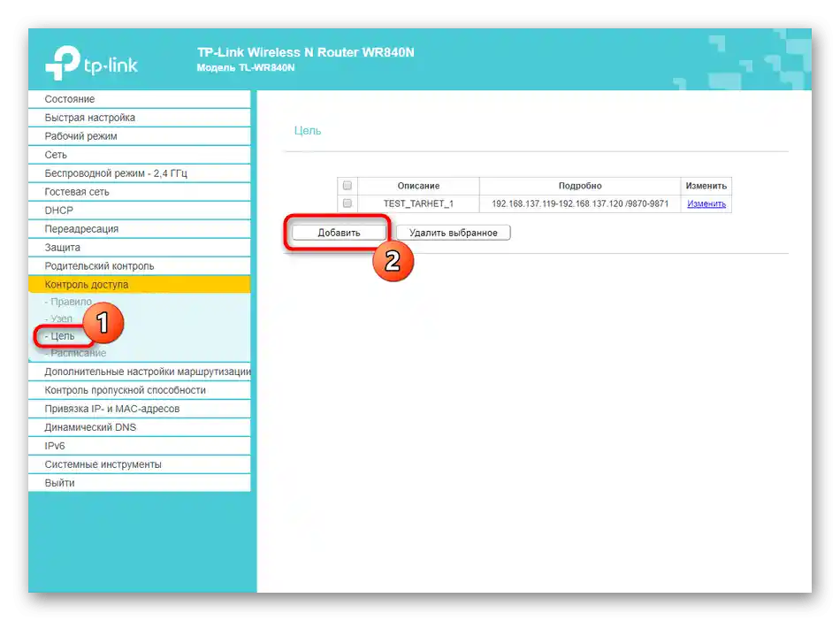The image size is (840, 621).
Task: Open Дополнительные настройки маршрутизации
Action: point(140,372)
